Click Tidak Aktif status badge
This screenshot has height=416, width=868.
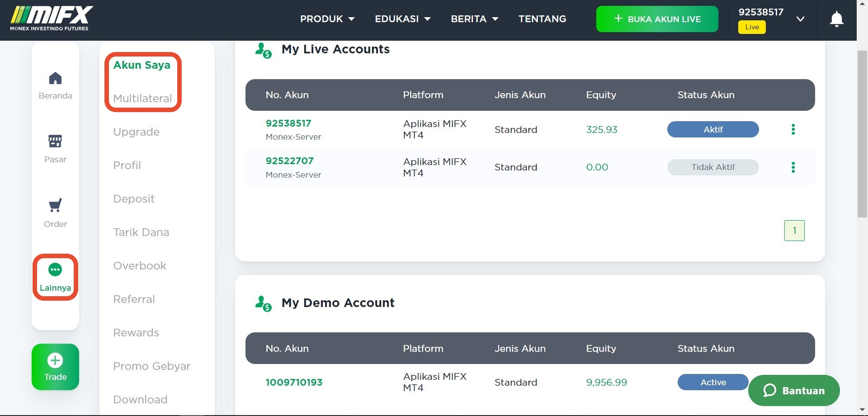(x=713, y=167)
